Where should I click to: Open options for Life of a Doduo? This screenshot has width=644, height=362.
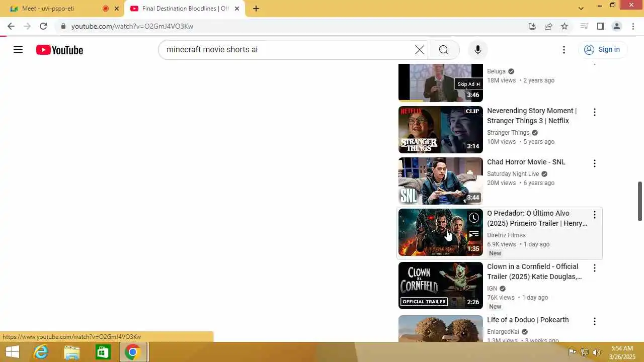[x=594, y=321]
